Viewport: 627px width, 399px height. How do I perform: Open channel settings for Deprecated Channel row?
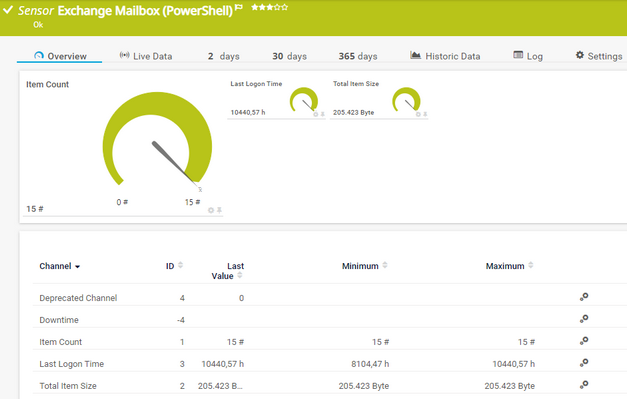coord(584,297)
